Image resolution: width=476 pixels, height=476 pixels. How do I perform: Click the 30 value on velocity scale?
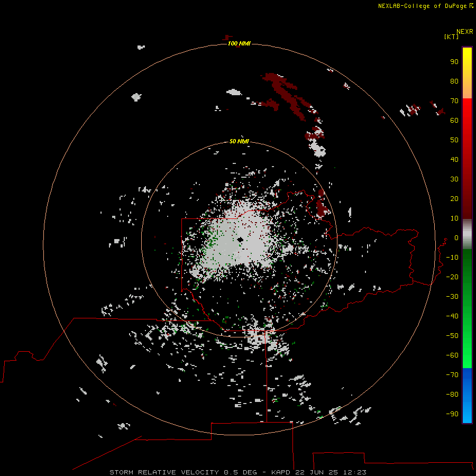click(454, 179)
